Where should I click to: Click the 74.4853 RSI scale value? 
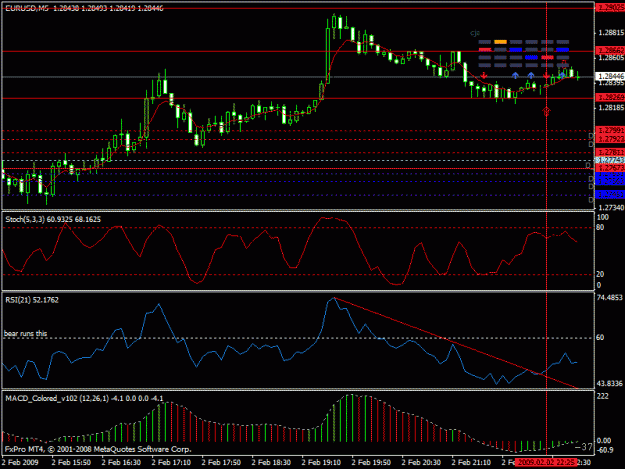pyautogui.click(x=610, y=298)
